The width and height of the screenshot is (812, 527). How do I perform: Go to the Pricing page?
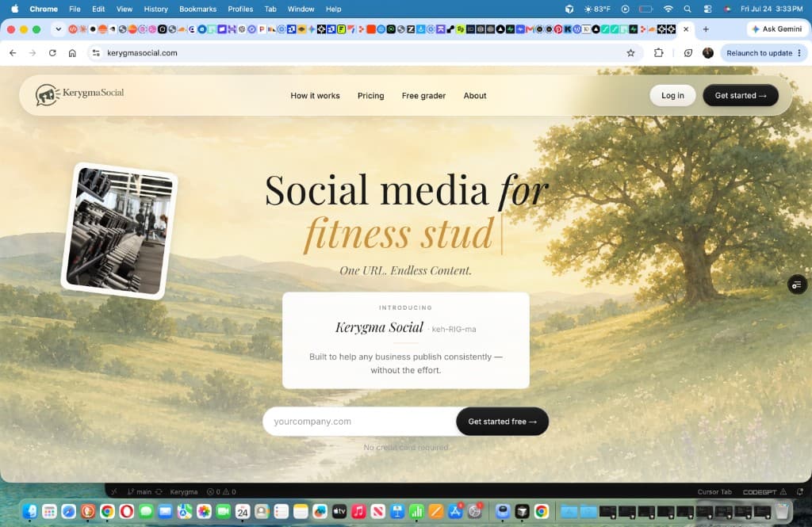(x=371, y=96)
